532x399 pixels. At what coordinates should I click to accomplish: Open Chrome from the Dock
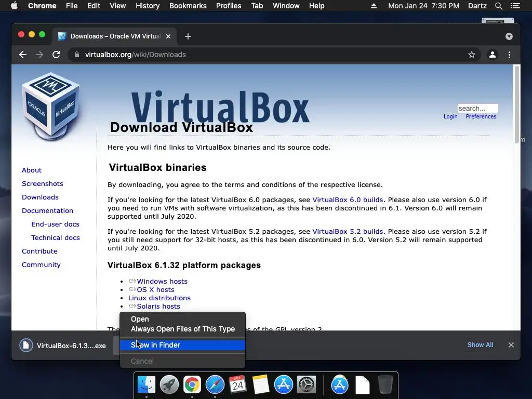coord(192,385)
